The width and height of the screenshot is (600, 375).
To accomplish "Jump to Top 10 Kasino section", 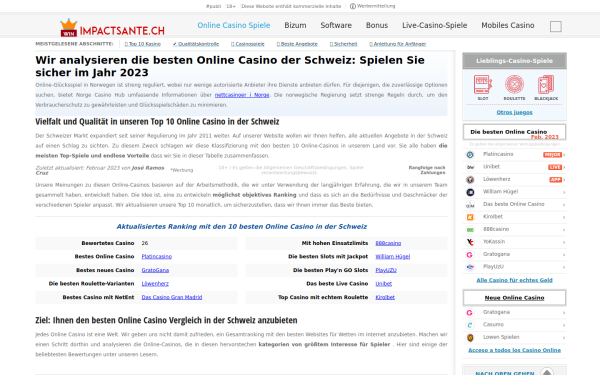I will (x=143, y=44).
